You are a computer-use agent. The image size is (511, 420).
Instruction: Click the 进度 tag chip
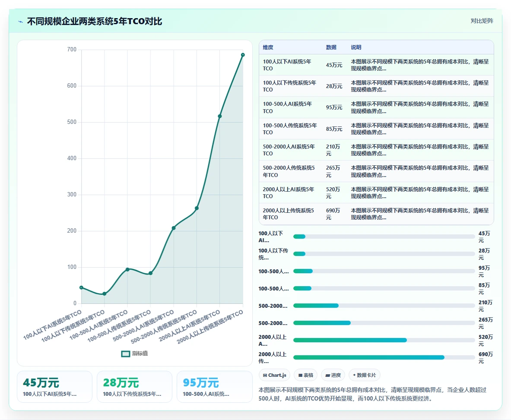(333, 375)
